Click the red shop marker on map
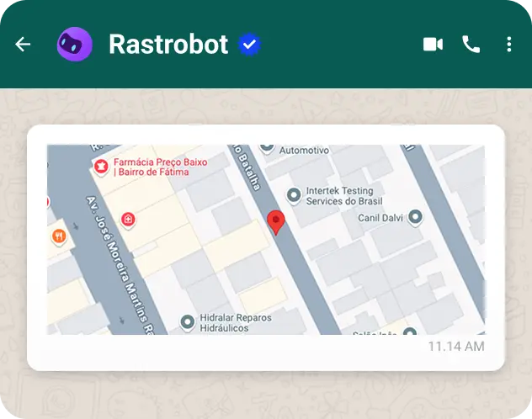The image size is (532, 419). coord(128,220)
